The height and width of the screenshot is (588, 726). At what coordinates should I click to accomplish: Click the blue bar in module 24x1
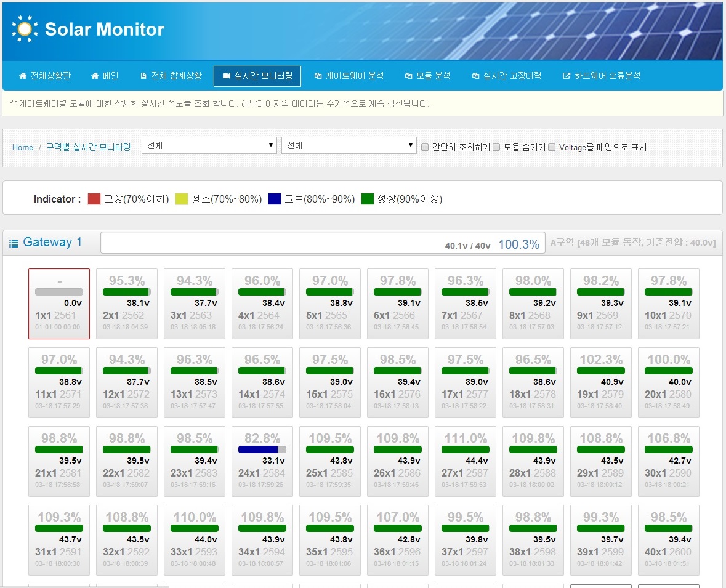(x=259, y=449)
